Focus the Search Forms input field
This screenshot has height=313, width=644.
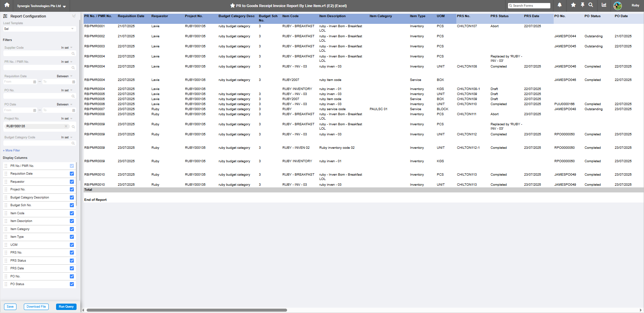(531, 6)
